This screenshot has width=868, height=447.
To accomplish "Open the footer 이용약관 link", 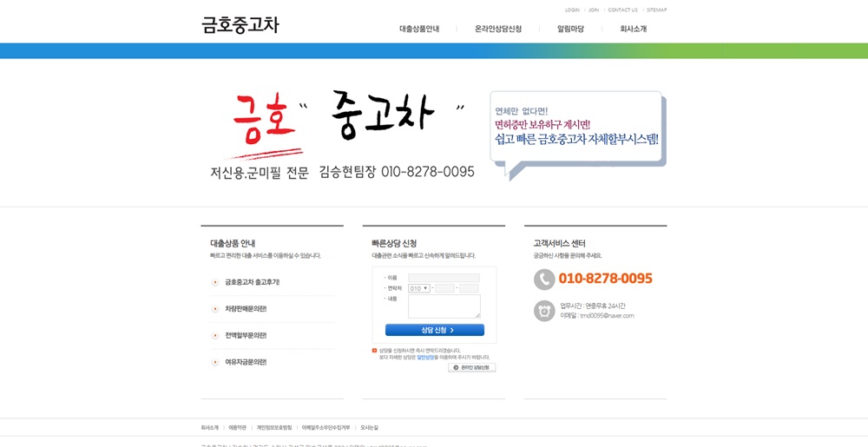I will tap(238, 428).
